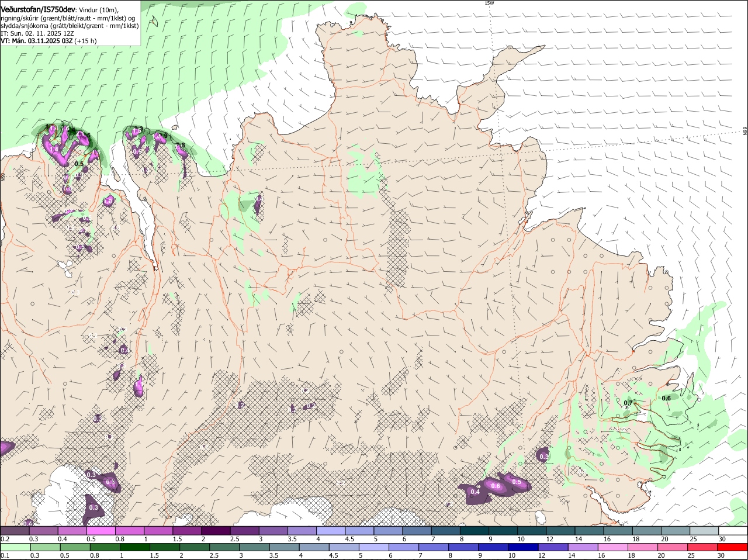This screenshot has height=560, width=748.
Task: Select the teal 12 swatch on upper scale
Action: coord(560,531)
